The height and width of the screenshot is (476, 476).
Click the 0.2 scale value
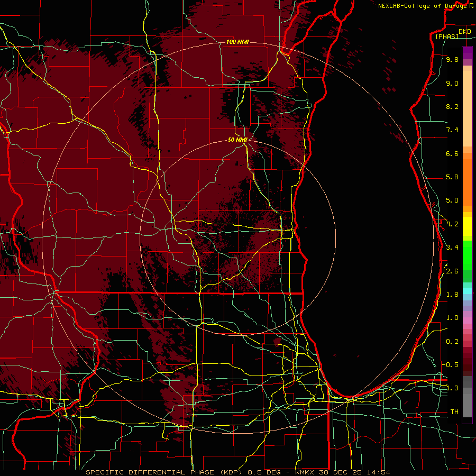[452, 342]
